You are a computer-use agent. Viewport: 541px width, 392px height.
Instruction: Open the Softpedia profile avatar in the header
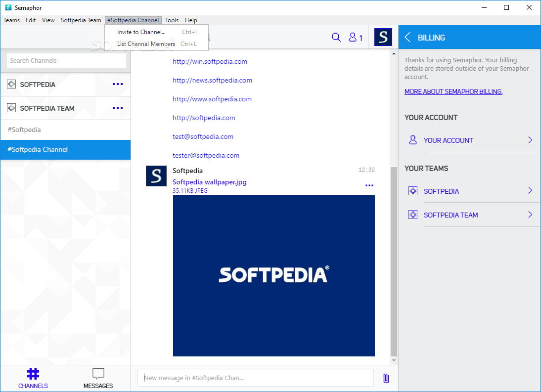point(383,37)
